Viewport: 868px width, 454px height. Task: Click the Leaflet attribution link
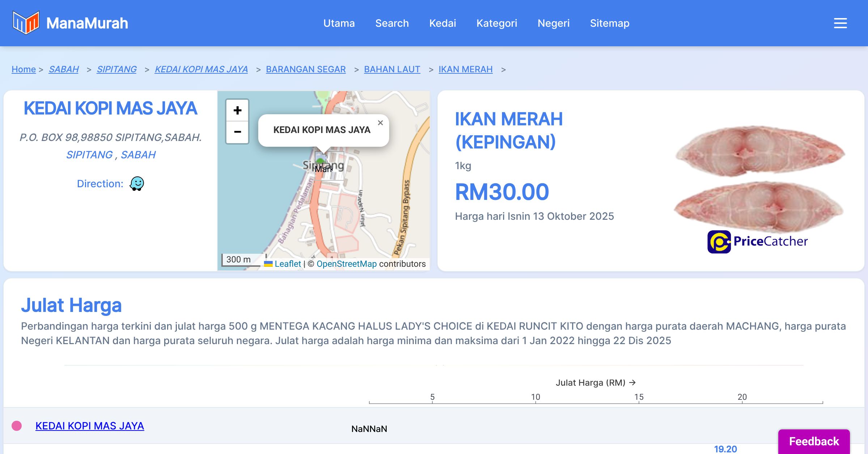click(288, 264)
